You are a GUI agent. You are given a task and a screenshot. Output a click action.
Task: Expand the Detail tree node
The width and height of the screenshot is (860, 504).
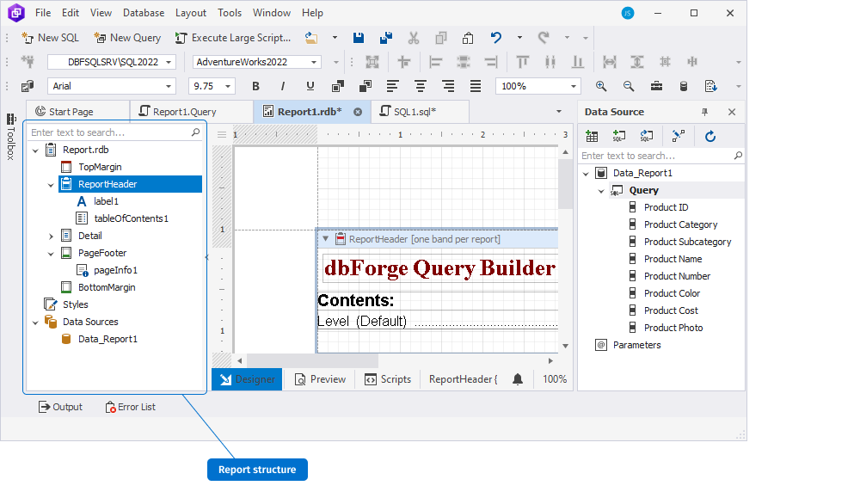point(51,237)
